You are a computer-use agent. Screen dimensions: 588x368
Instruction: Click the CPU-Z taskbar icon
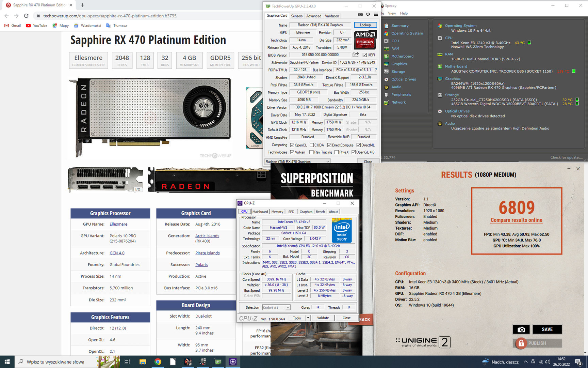[x=233, y=362]
